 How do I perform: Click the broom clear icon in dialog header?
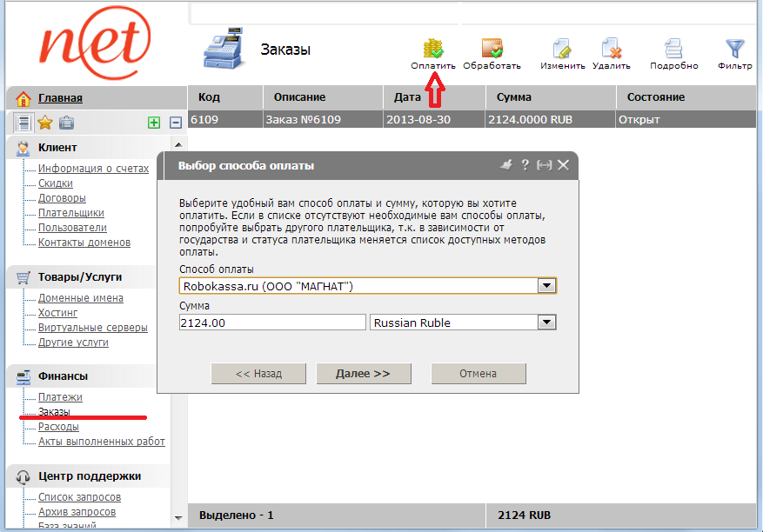pyautogui.click(x=506, y=165)
